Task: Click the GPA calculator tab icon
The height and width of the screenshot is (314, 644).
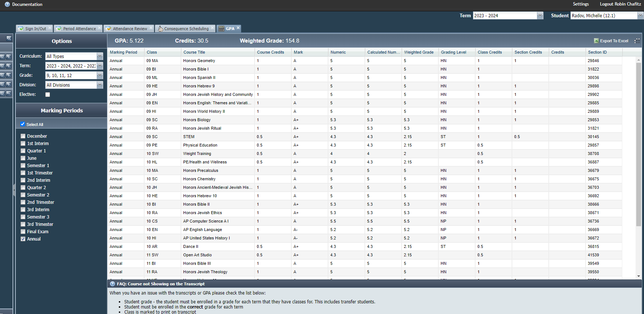Action: coord(221,29)
